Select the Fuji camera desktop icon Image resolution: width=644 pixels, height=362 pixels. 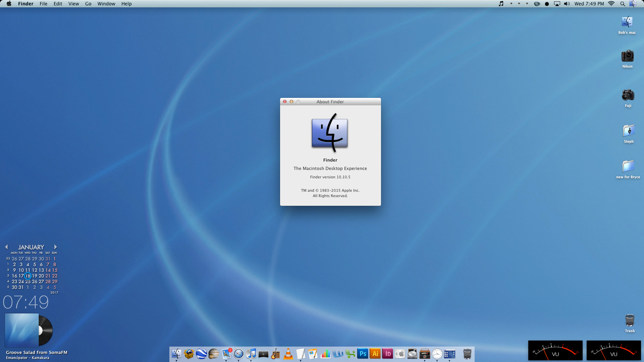tap(628, 95)
